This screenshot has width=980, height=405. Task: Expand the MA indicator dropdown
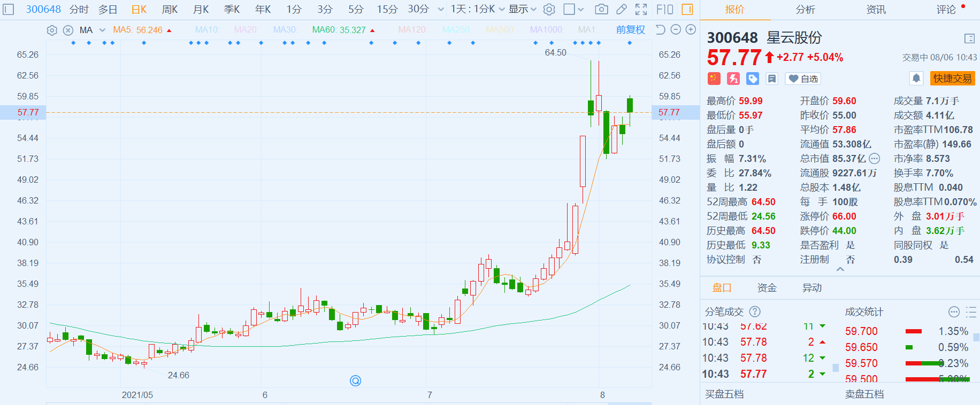102,30
